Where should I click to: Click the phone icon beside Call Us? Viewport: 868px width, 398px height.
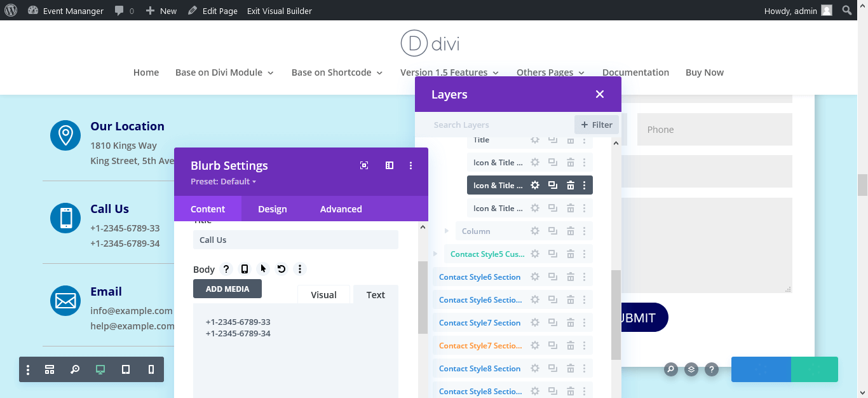[65, 218]
